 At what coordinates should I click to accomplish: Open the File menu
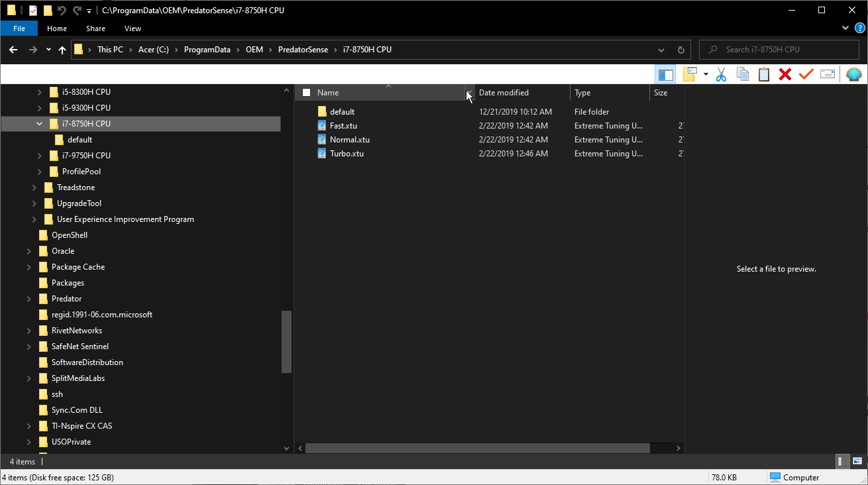pos(19,28)
